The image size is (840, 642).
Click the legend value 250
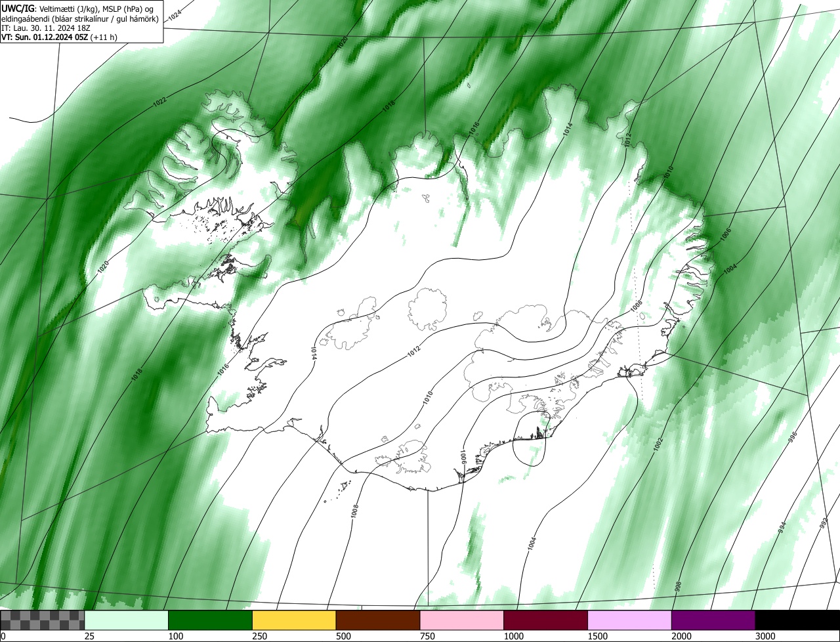(x=259, y=636)
